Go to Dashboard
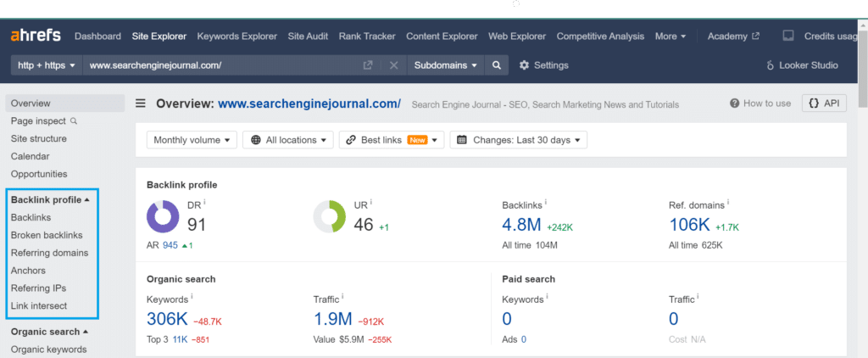 [97, 36]
